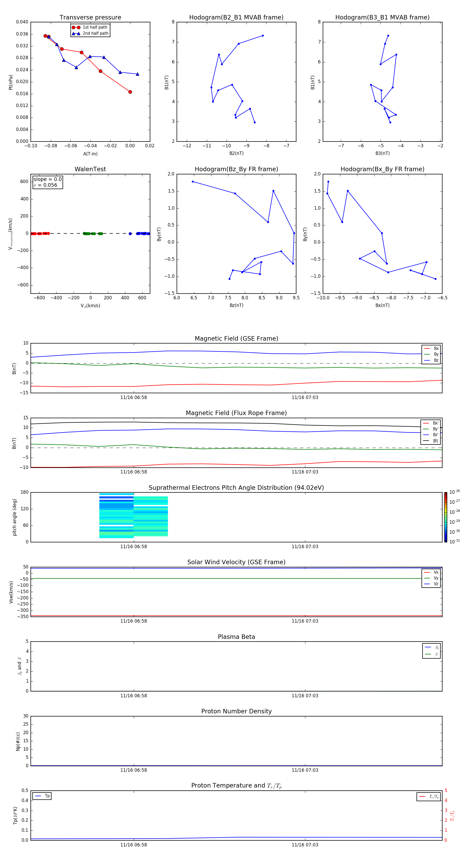This screenshot has width=473, height=868.
Task: Click the "Bz(nT)" x-axis label
Action: point(236,305)
